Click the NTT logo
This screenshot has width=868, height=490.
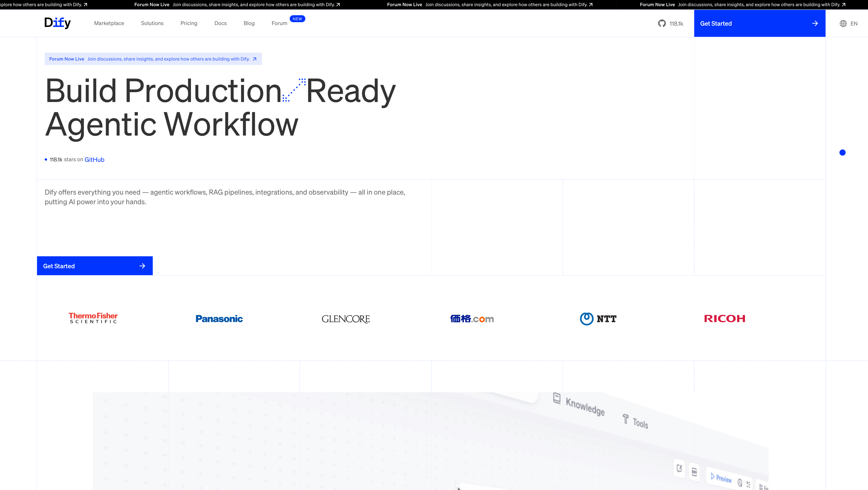point(598,319)
